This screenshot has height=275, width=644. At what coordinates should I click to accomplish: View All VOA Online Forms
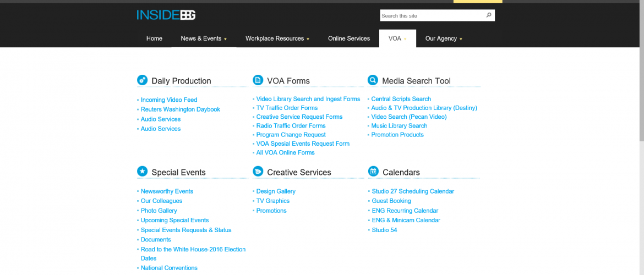click(x=286, y=152)
